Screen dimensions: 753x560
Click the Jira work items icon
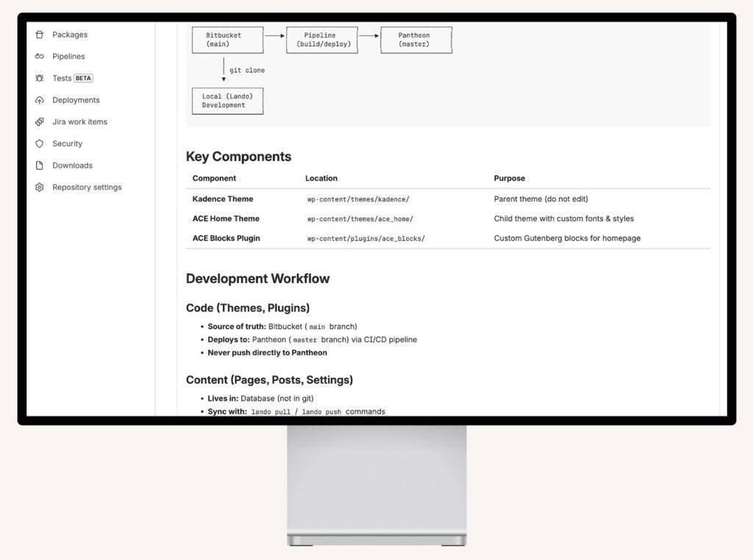(40, 122)
